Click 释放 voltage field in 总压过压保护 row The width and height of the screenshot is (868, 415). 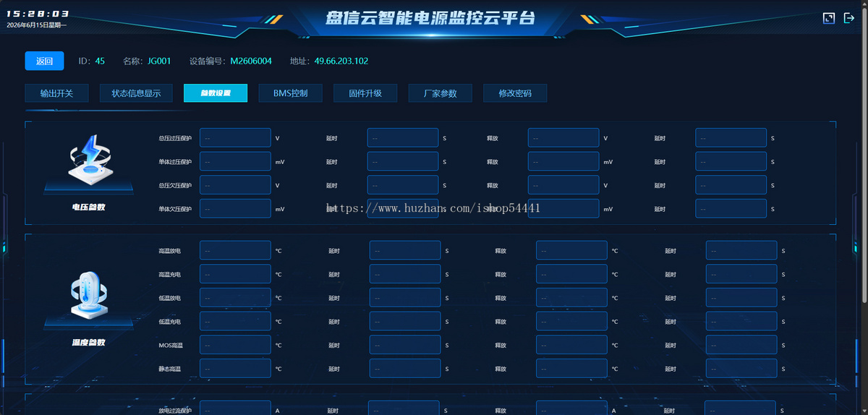tap(563, 137)
